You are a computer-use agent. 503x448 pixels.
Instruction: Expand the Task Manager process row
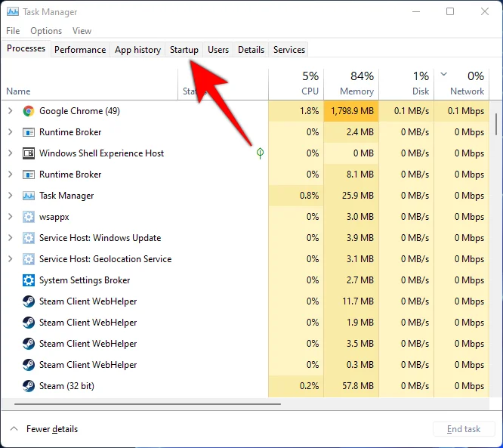11,196
